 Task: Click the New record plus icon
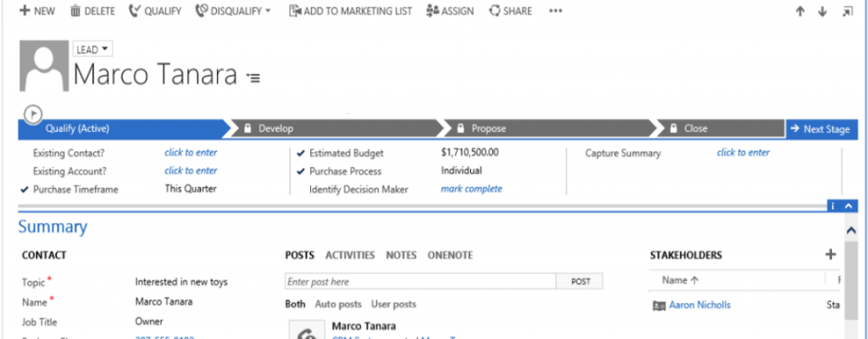point(24,11)
